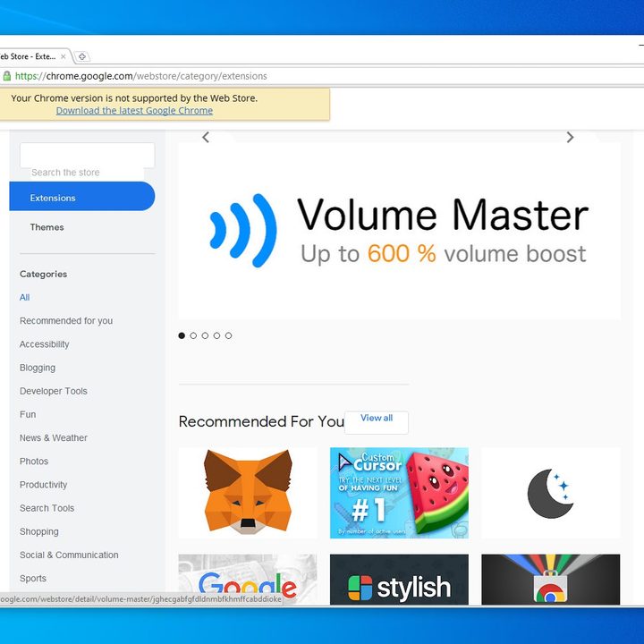Viewport: 644px width, 644px height.
Task: Open the Search Tools category
Action: point(47,508)
